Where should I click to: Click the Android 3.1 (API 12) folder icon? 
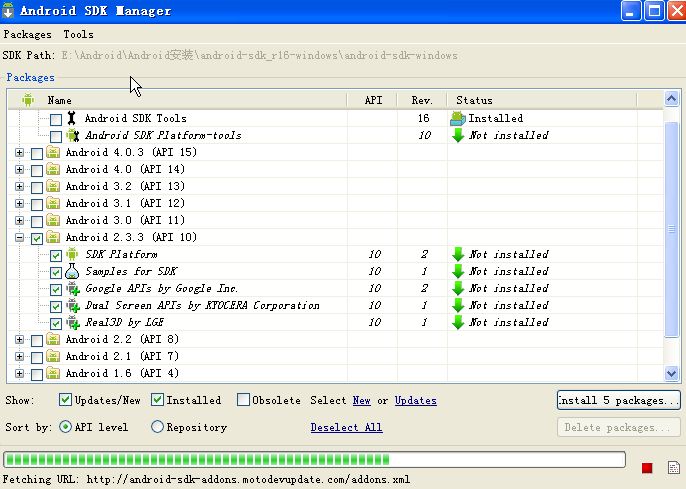point(53,203)
